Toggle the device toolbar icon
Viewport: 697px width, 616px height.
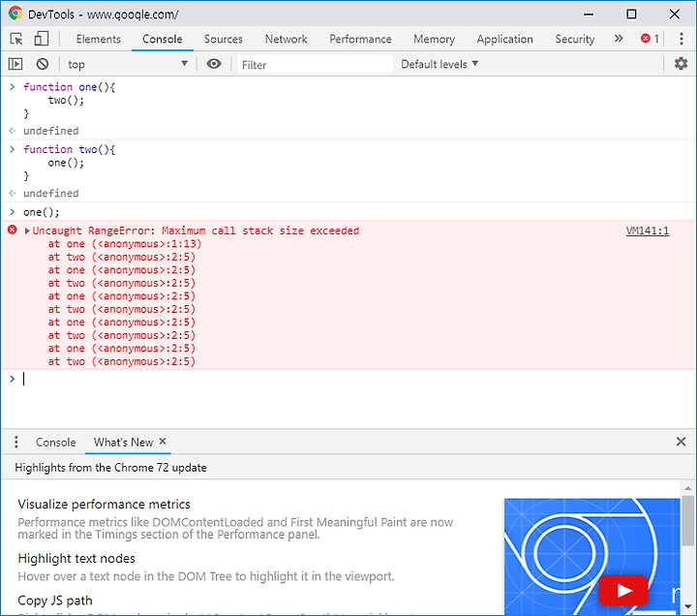[42, 39]
